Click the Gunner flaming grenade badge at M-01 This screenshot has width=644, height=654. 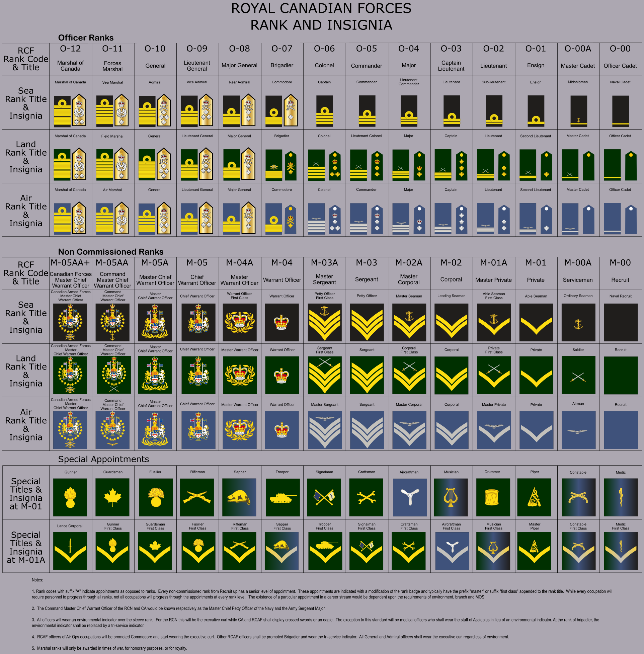(x=70, y=497)
